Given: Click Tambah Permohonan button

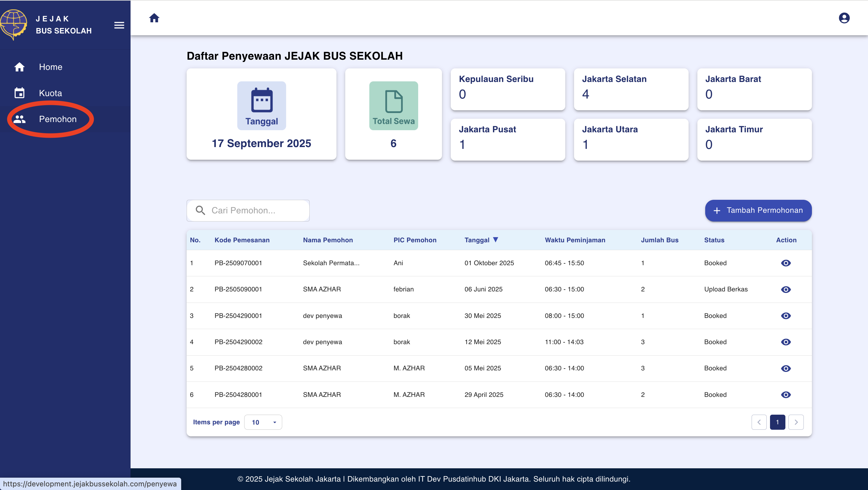Looking at the screenshot, I should tap(758, 210).
